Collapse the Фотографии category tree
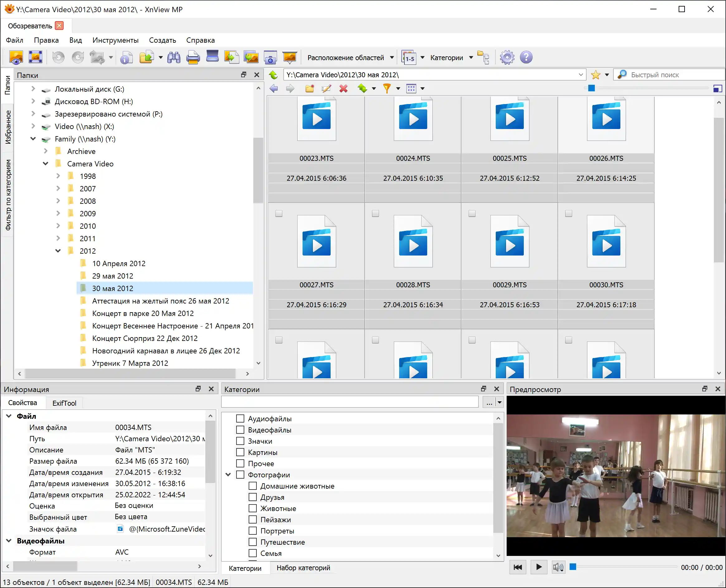Viewport: 726px width, 588px height. (x=228, y=475)
